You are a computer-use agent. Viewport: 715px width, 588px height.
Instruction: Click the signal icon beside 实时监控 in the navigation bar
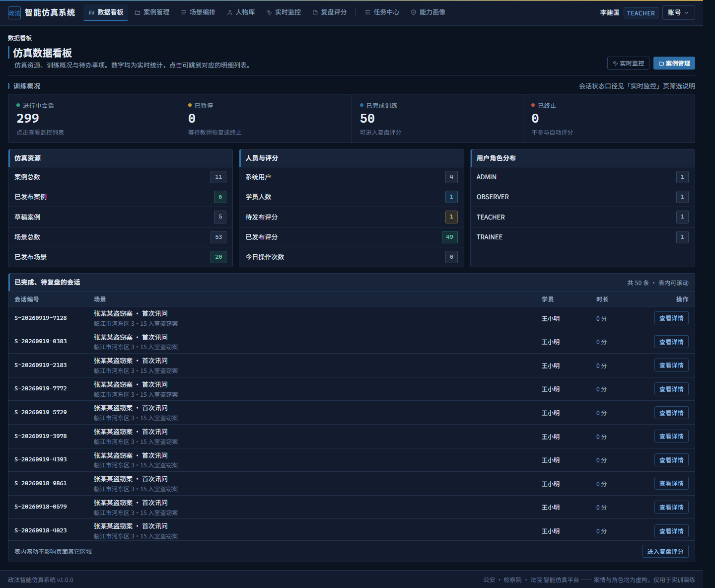(x=269, y=12)
